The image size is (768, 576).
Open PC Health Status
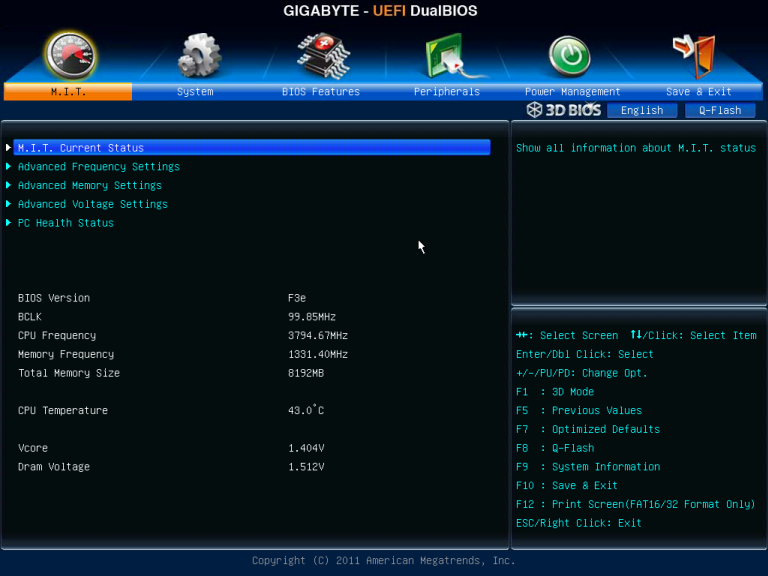pos(66,223)
